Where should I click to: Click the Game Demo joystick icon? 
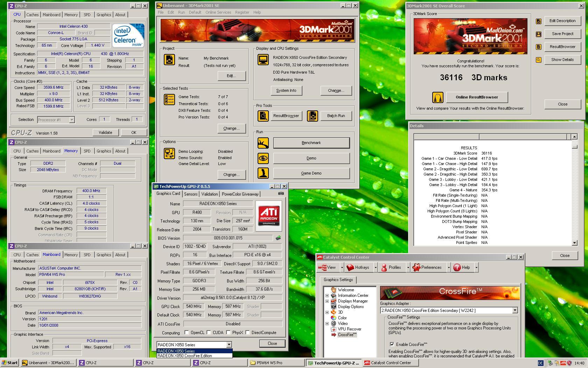(263, 173)
